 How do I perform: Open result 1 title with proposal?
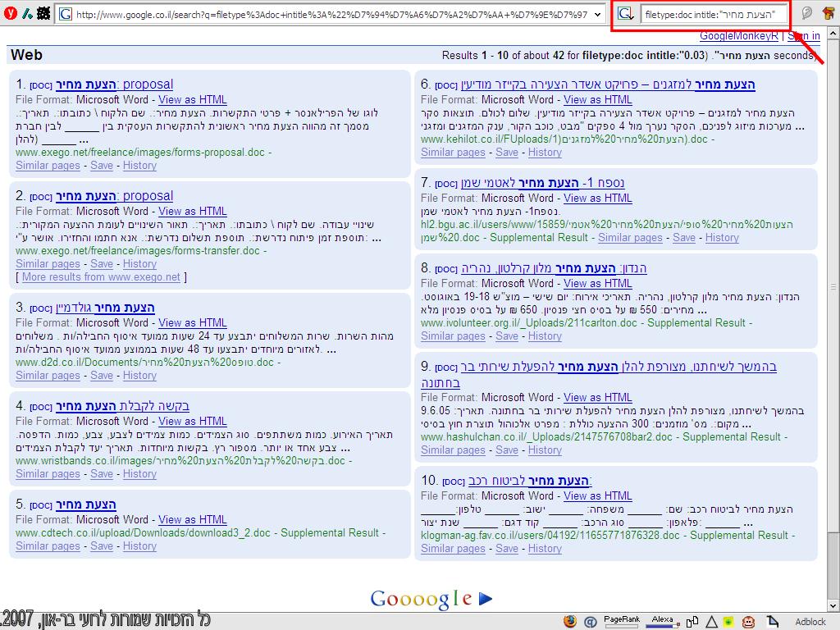coord(115,84)
